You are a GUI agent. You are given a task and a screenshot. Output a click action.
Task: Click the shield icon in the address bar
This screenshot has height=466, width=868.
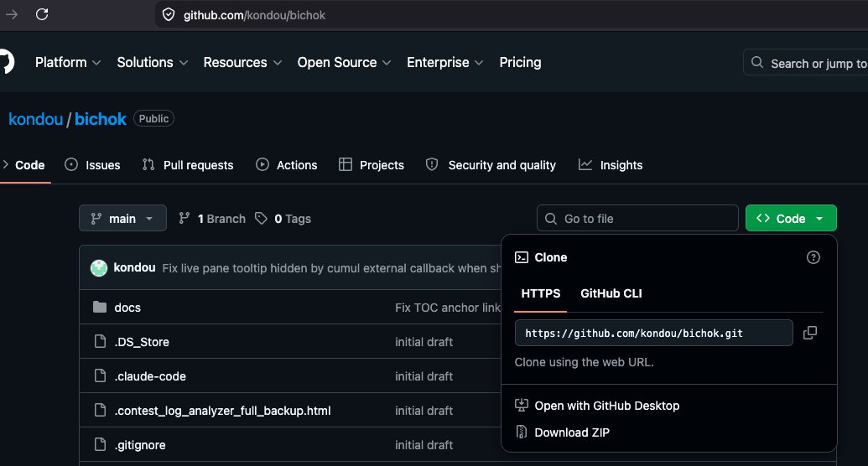[x=169, y=15]
